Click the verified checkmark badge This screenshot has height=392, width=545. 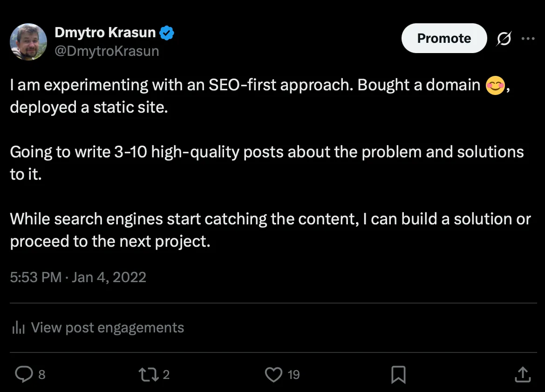(x=167, y=32)
